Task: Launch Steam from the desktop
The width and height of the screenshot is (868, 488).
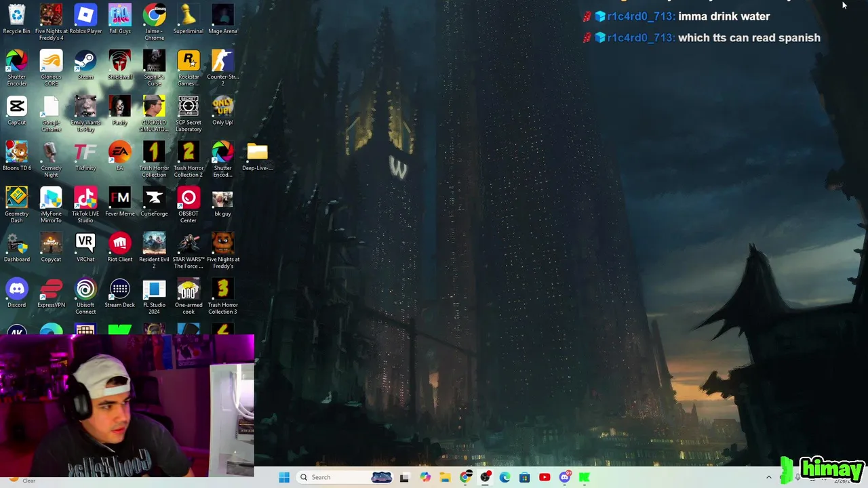Action: point(85,64)
